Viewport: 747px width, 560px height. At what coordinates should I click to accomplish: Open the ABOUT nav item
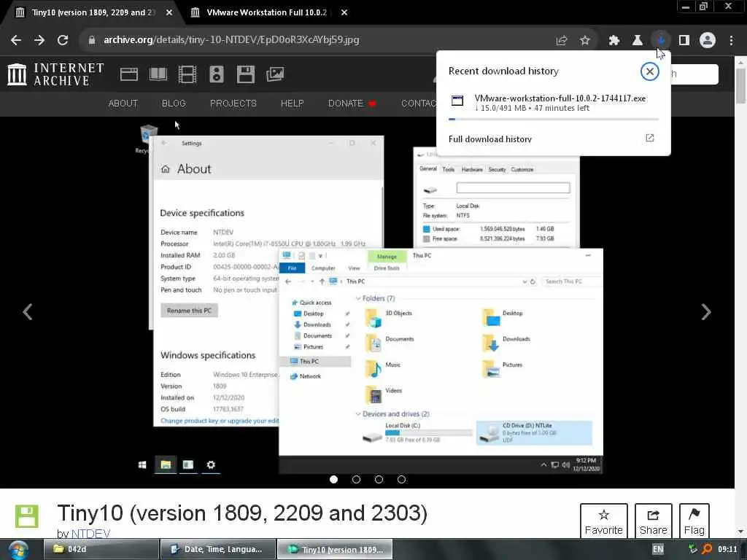(123, 104)
